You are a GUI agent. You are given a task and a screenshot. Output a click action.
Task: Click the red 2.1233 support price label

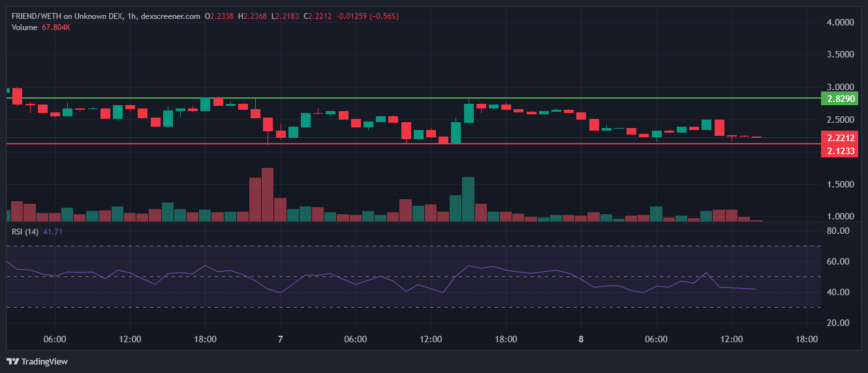[x=839, y=150]
